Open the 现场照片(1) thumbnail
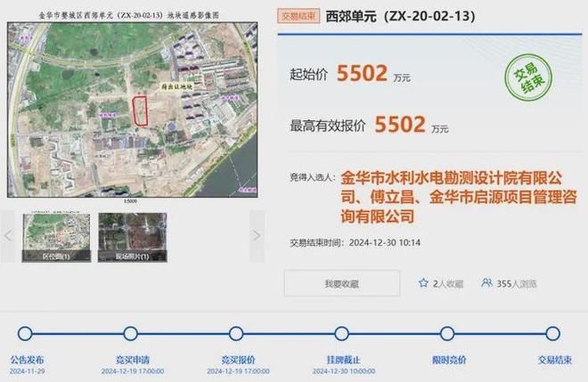This screenshot has height=382, width=588. tap(133, 237)
